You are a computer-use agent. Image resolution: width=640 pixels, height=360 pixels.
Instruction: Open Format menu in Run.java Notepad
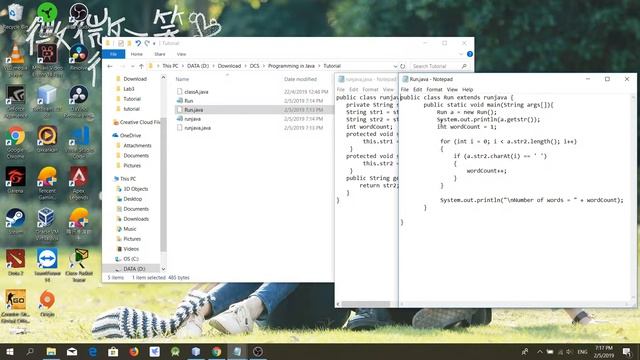(434, 89)
